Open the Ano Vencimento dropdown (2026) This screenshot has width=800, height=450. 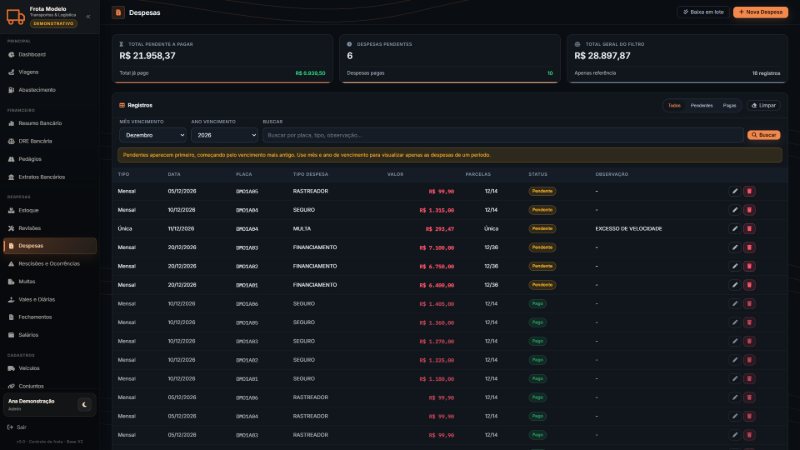click(x=224, y=135)
